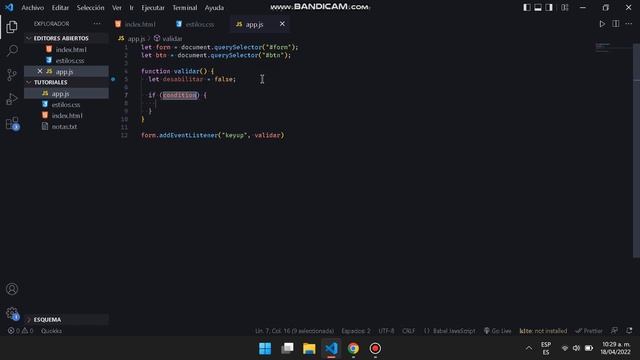Viewport: 640px width, 360px height.
Task: Open the Ver menu
Action: 117,8
